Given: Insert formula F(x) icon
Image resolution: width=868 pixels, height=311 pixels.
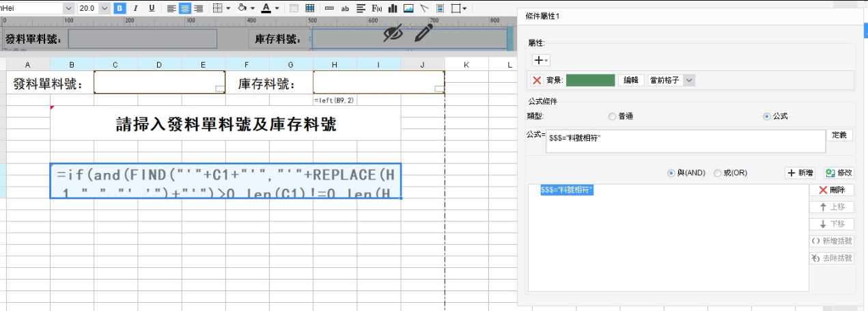Looking at the screenshot, I should pos(376,8).
